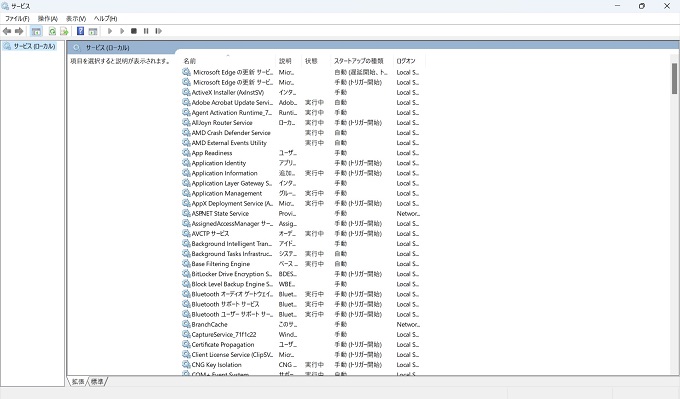Select the Application Management service name

(x=227, y=193)
